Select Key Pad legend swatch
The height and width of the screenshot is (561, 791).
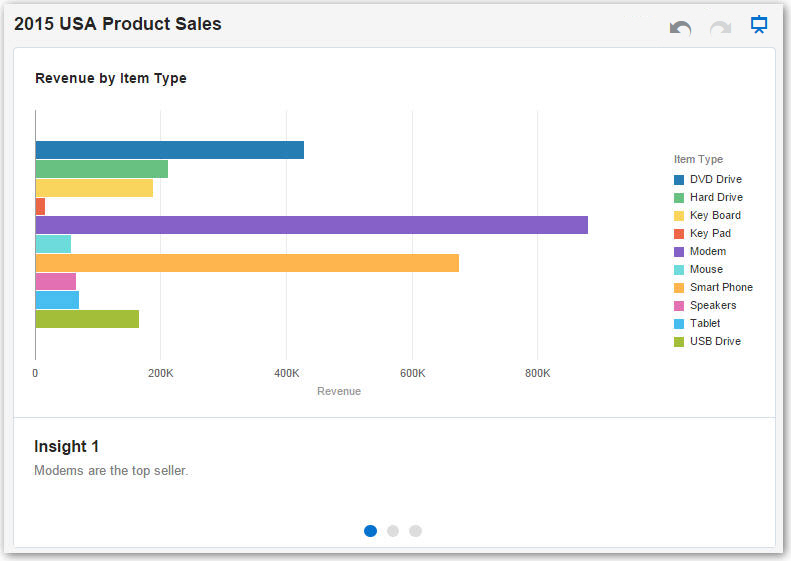tap(679, 234)
